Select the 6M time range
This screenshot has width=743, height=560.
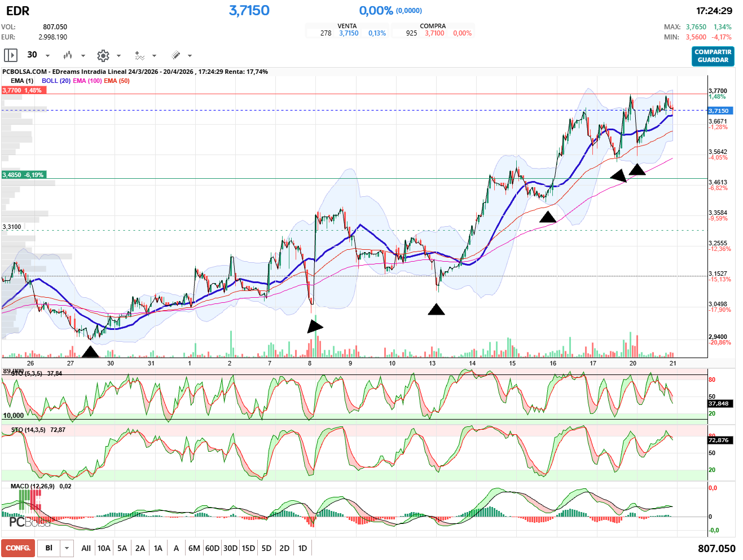point(194,548)
